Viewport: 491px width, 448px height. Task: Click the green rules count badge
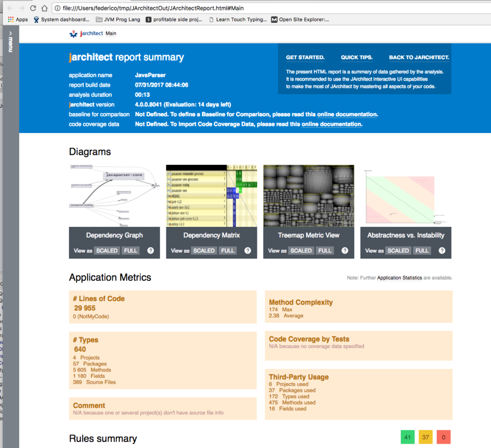(x=408, y=437)
